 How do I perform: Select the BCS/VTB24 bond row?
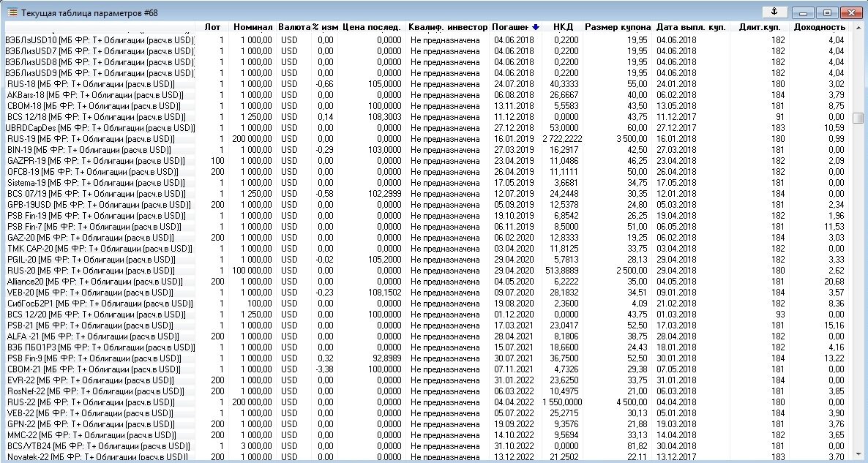pyautogui.click(x=426, y=446)
